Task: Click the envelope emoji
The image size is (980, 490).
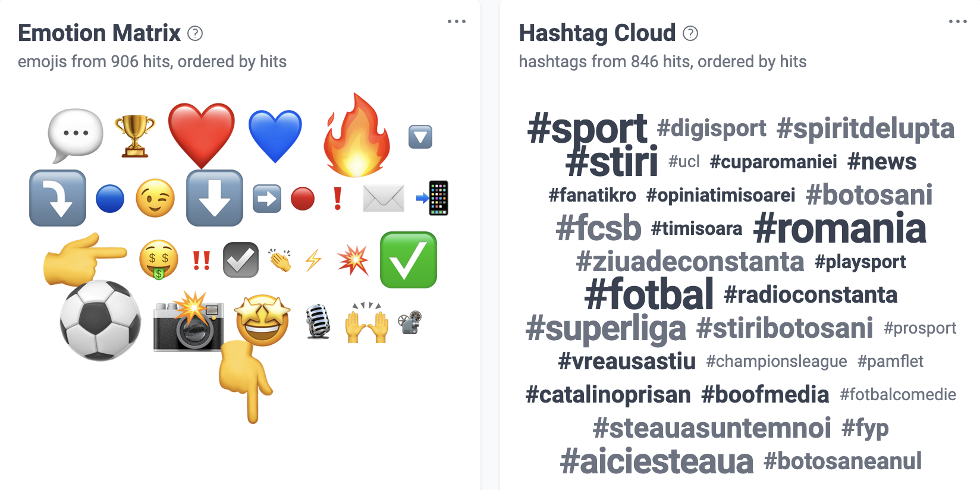Action: 384,198
